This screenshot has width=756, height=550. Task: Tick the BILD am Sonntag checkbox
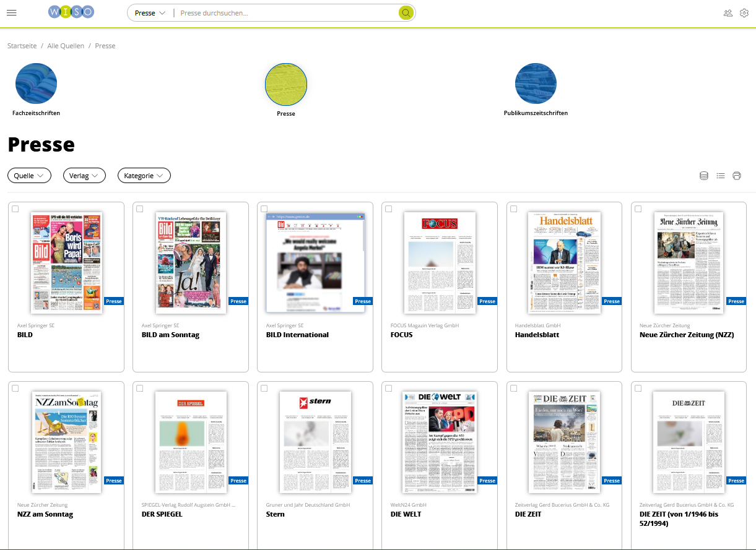[x=140, y=209]
